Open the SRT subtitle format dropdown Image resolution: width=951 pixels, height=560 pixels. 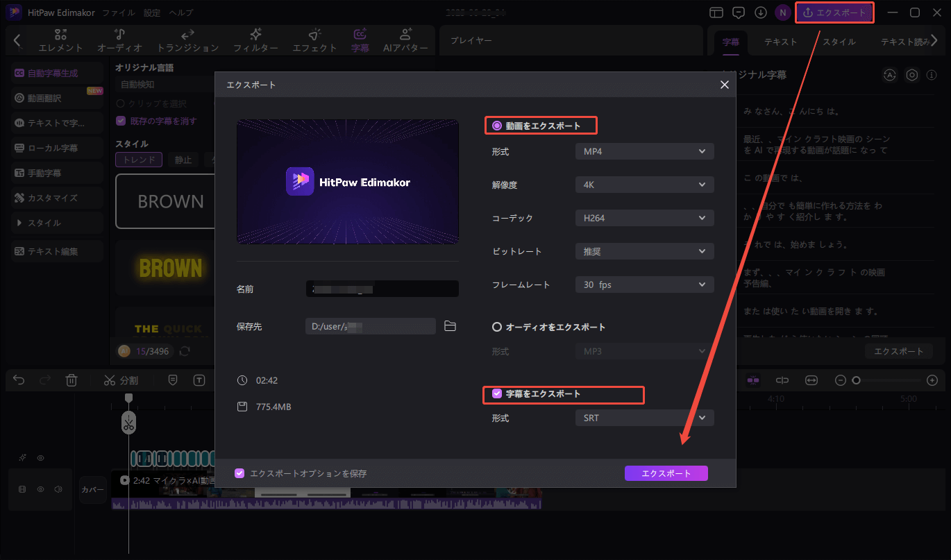coord(644,418)
